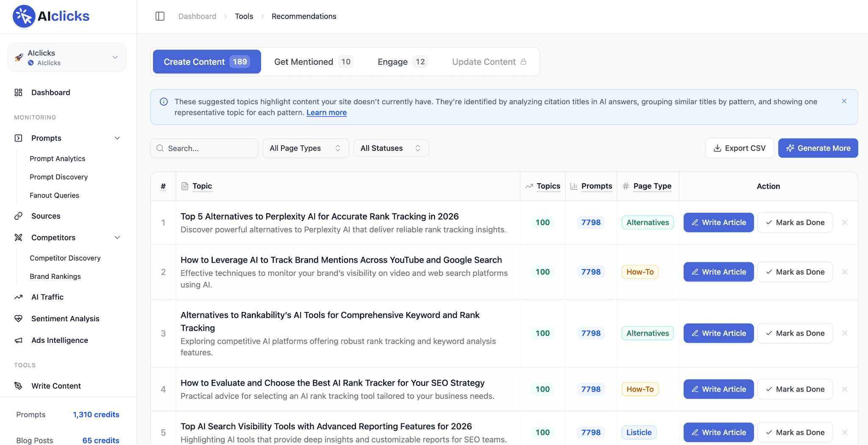
Task: Dismiss row 1 Perplexity AI topic
Action: click(x=845, y=222)
